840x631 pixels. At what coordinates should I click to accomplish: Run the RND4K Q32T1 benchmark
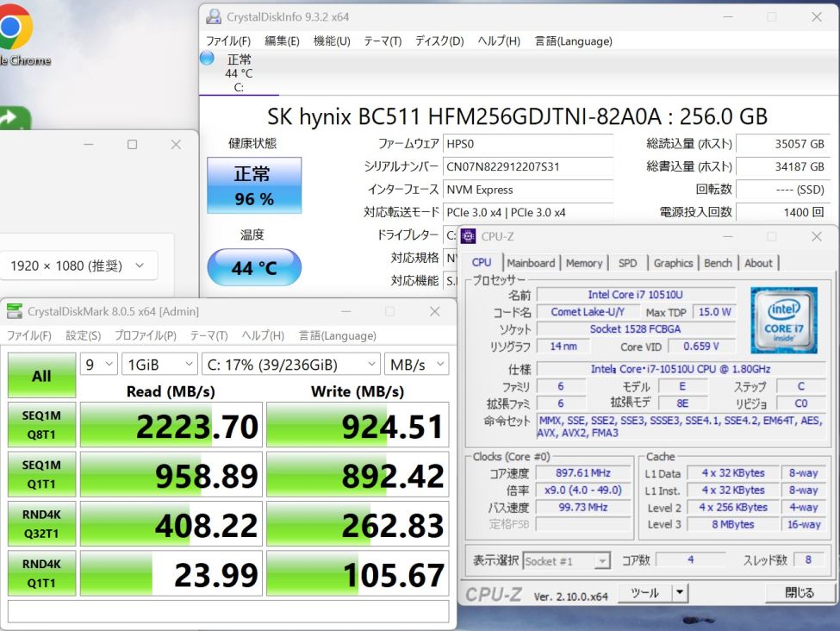tap(41, 524)
